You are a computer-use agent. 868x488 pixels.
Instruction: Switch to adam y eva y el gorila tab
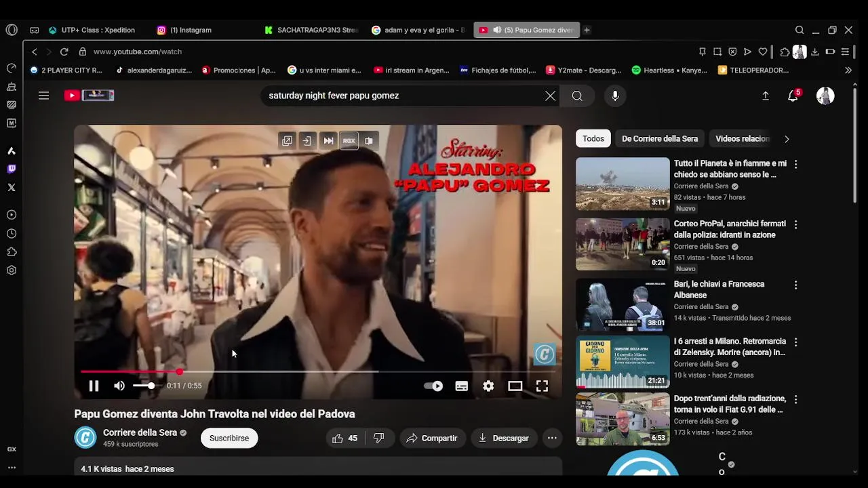[x=419, y=30]
